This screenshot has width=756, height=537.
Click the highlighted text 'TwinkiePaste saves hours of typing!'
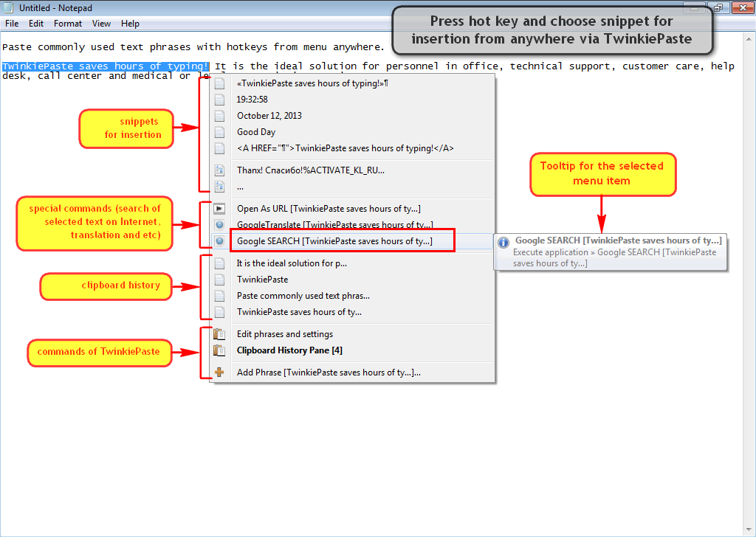(x=105, y=66)
